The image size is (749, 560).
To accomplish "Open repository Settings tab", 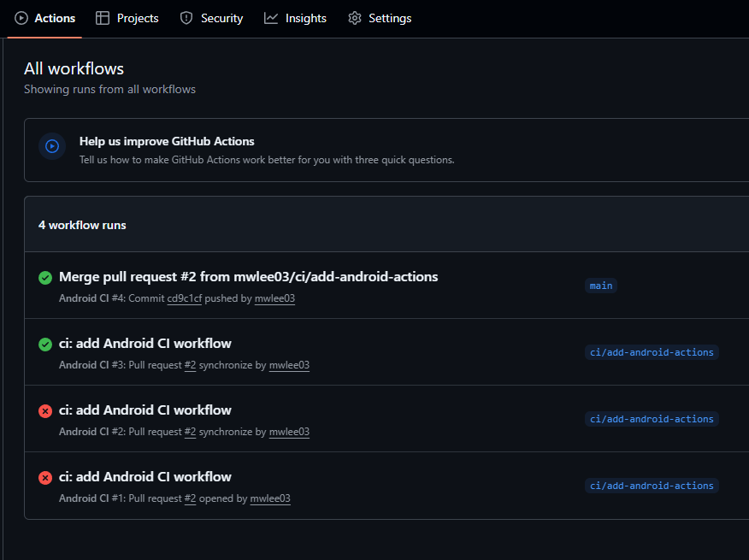I will pyautogui.click(x=380, y=18).
